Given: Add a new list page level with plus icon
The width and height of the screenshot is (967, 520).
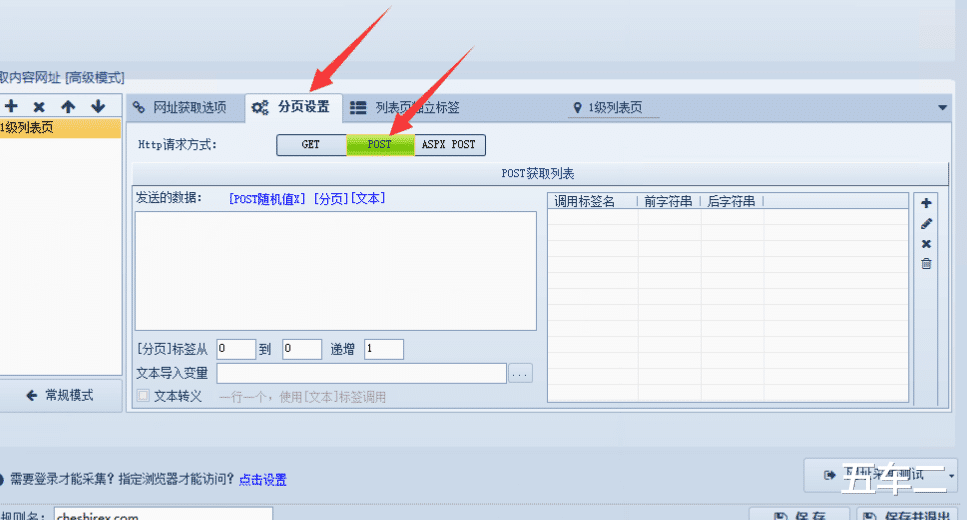Looking at the screenshot, I should point(10,106).
